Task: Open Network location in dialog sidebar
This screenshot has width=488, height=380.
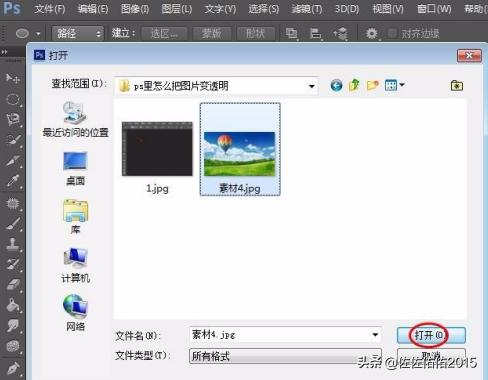Action: pos(76,313)
